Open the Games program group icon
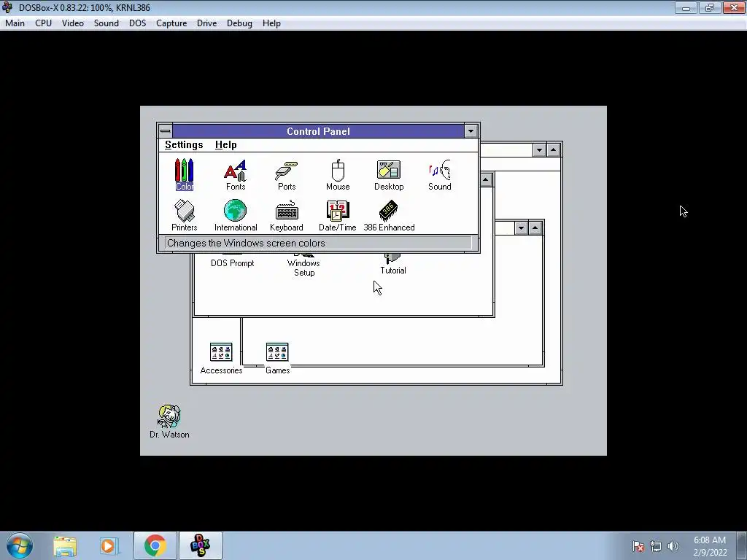Screen dimensions: 747x560 pos(277,359)
